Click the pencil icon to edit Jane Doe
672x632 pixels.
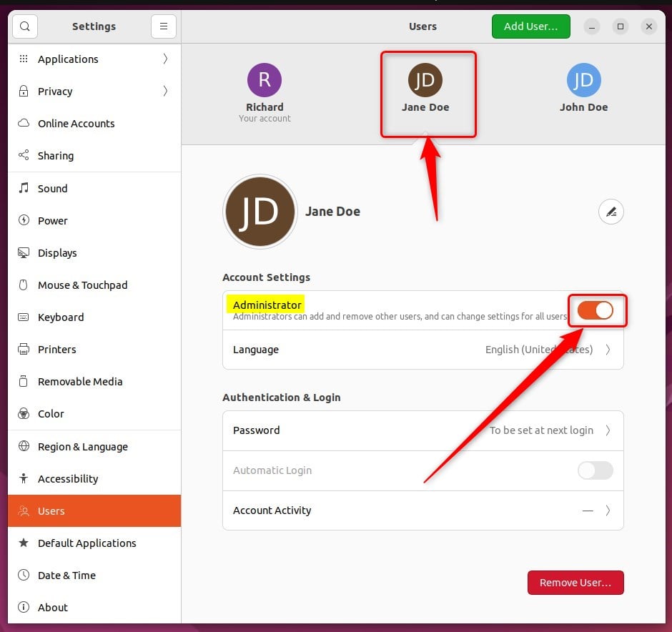point(611,212)
